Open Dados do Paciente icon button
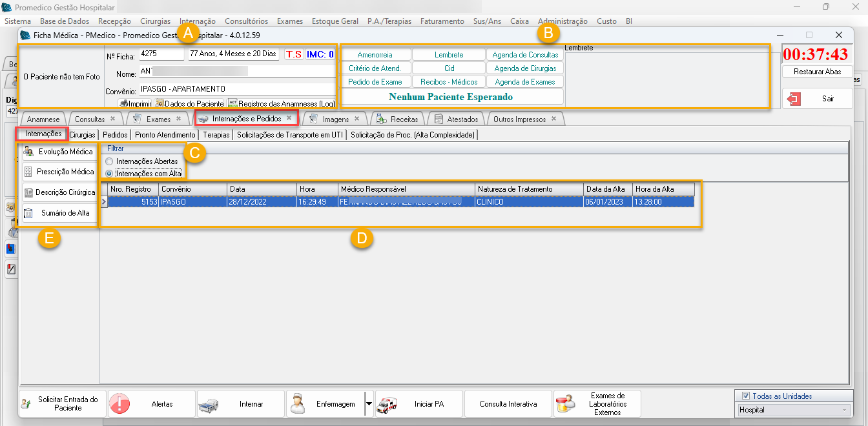This screenshot has width=868, height=426. click(x=158, y=103)
